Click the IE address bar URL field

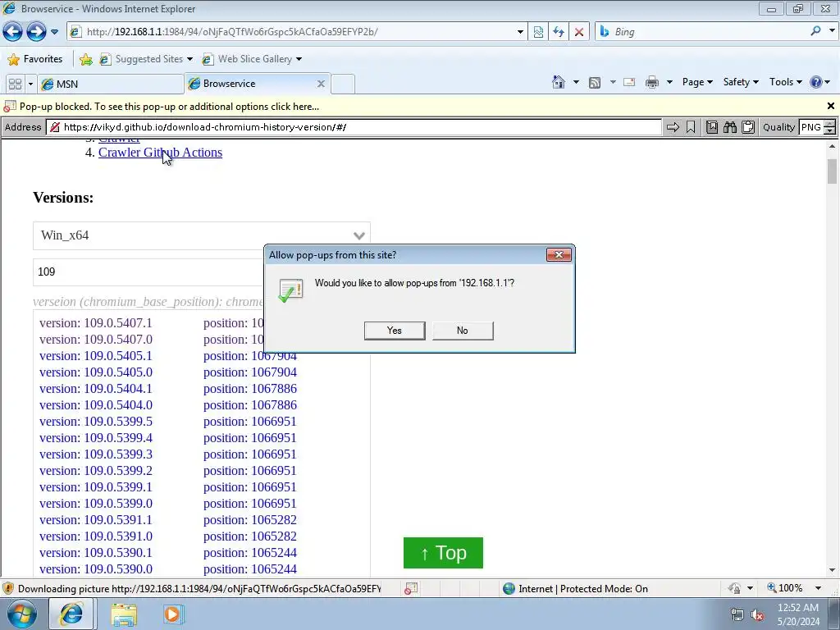click(x=297, y=32)
